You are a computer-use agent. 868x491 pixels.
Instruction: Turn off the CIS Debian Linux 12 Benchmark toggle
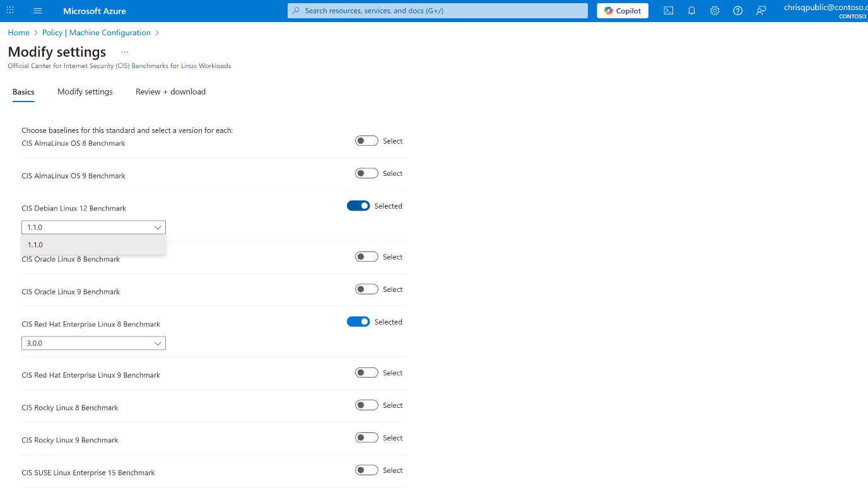click(x=358, y=206)
